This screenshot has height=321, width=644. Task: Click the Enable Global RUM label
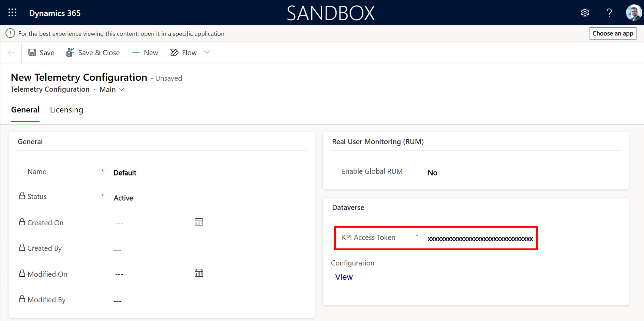point(372,171)
